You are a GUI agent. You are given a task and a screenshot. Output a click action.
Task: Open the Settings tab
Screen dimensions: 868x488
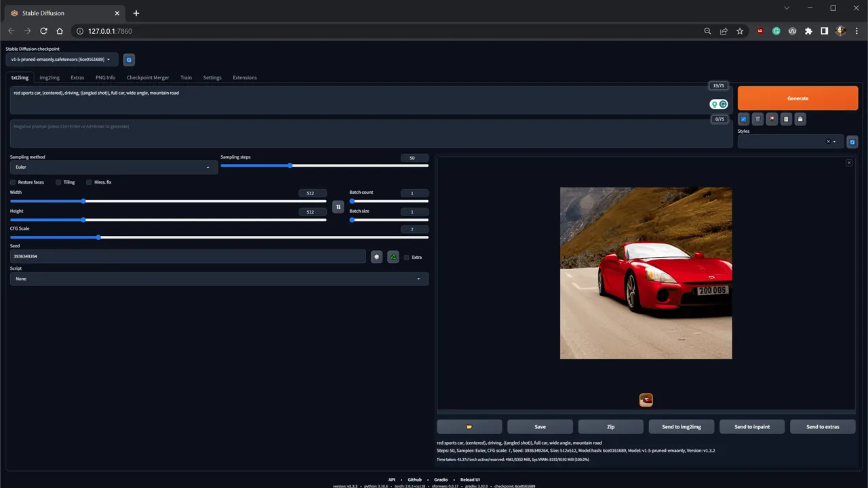coord(212,77)
